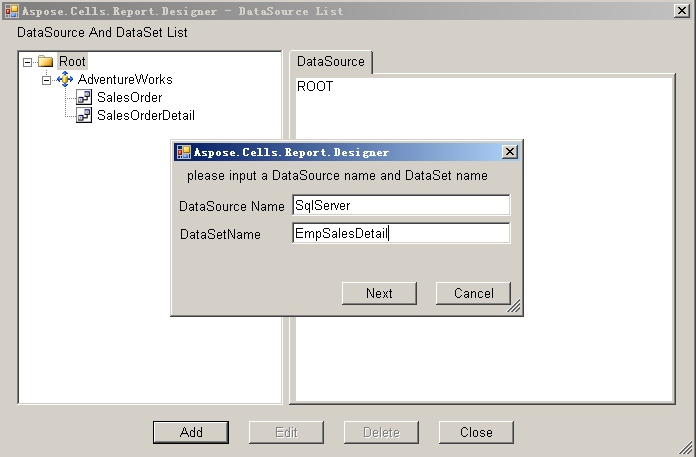Select the SalesOrderDetail dataset
Screen dimensions: 696x457
[x=146, y=115]
